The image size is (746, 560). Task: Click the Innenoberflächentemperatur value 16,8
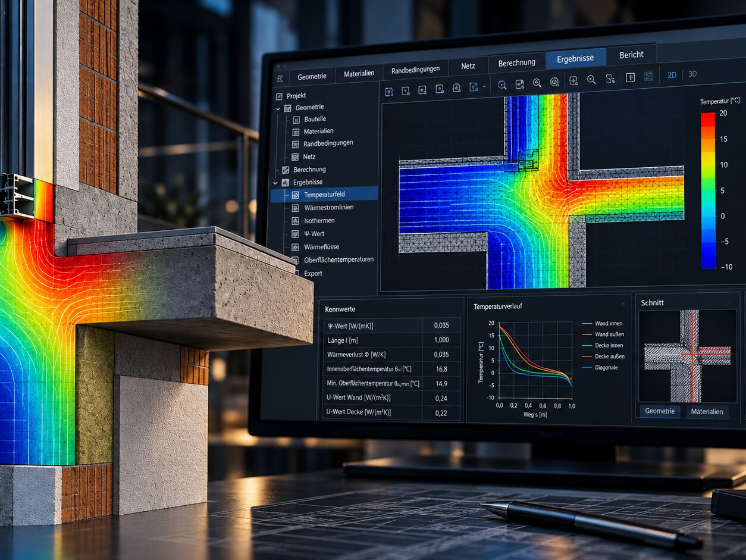pyautogui.click(x=441, y=369)
